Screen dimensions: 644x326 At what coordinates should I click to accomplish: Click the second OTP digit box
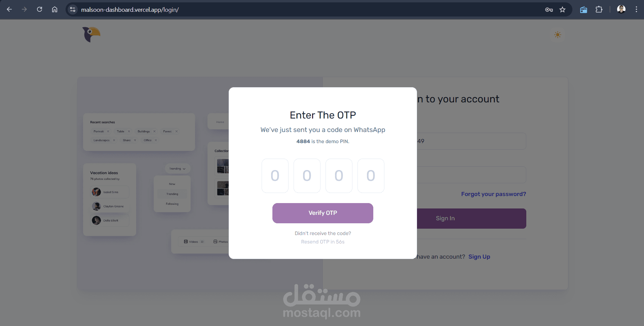coord(307,176)
